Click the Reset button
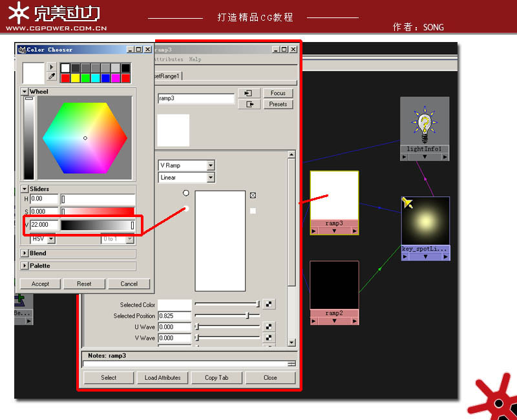 (x=84, y=284)
